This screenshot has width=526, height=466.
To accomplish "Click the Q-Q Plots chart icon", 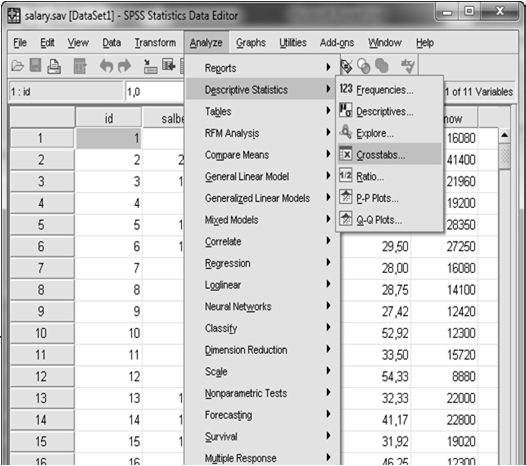I will tap(346, 219).
